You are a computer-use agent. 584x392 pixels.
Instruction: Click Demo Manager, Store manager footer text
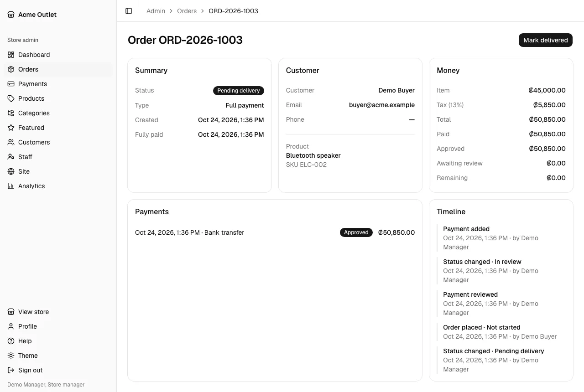click(x=46, y=385)
